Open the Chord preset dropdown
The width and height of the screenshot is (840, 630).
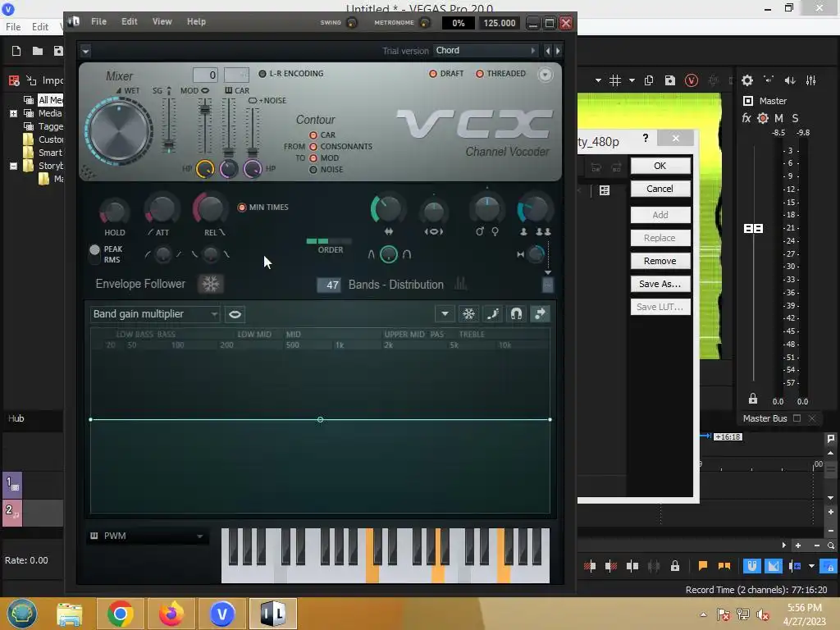pos(486,50)
